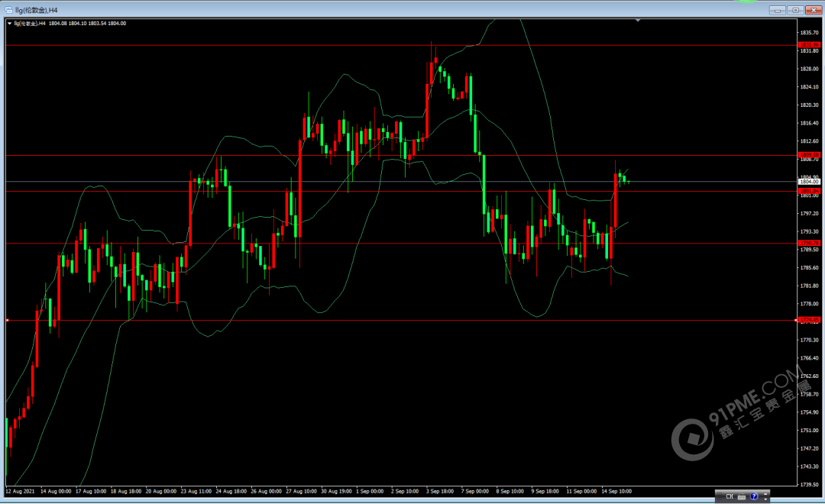Restore down the llg H4 chart window
The width and height of the screenshot is (825, 504).
tap(795, 10)
